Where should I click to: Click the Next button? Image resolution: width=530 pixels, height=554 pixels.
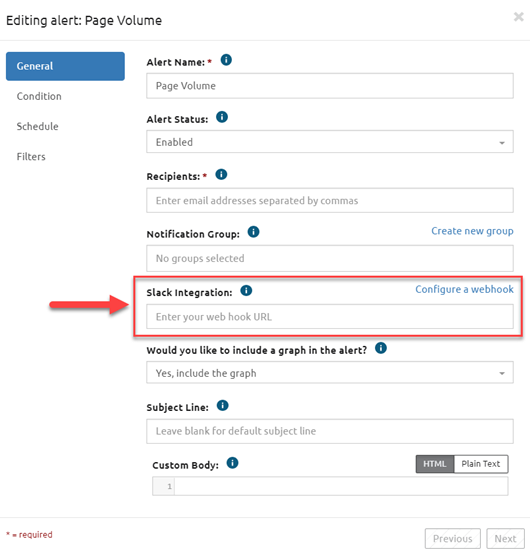(505, 538)
